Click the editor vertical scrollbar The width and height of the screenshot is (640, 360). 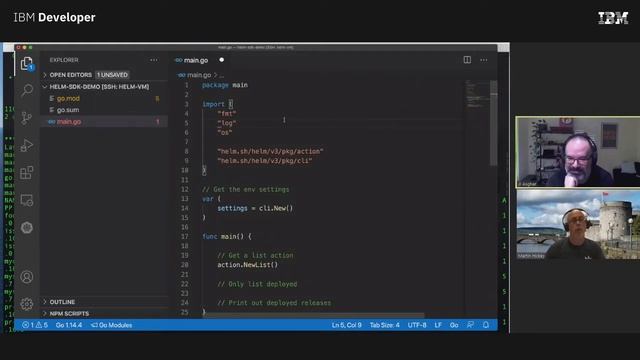pos(493,122)
